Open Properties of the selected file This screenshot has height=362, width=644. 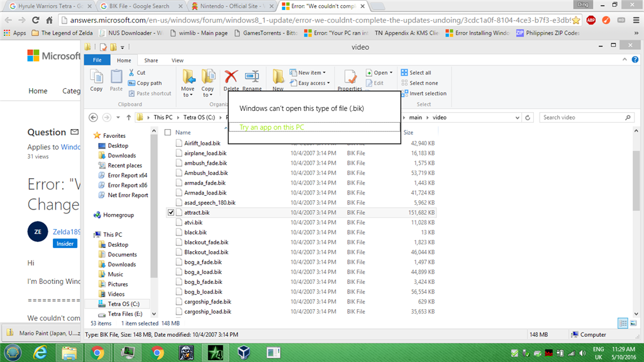[350, 80]
